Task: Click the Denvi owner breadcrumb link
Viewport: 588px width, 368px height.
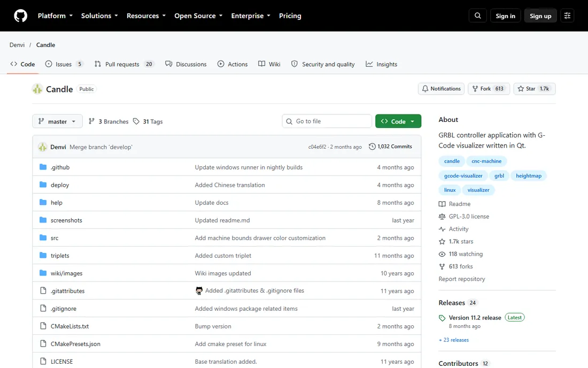Action: (x=17, y=44)
